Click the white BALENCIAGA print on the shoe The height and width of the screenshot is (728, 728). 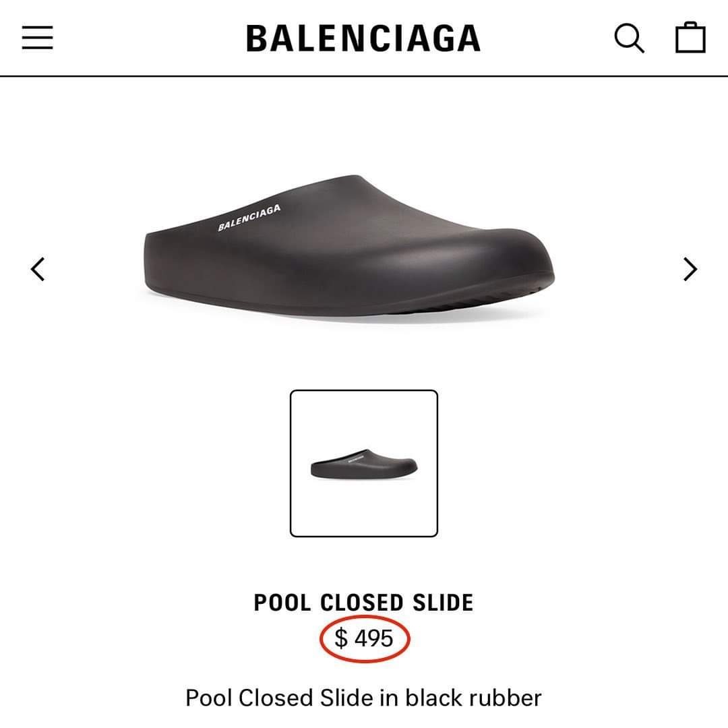249,217
